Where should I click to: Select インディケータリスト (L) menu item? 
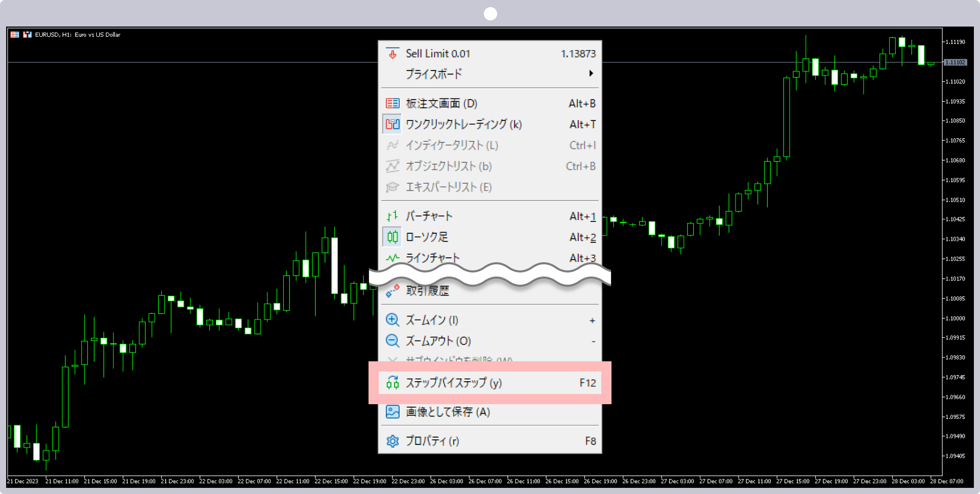[x=490, y=145]
